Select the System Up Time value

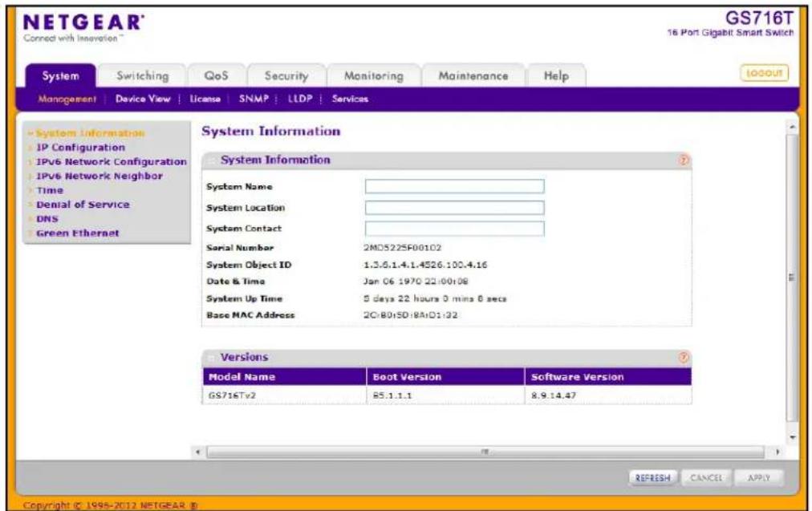tap(435, 298)
